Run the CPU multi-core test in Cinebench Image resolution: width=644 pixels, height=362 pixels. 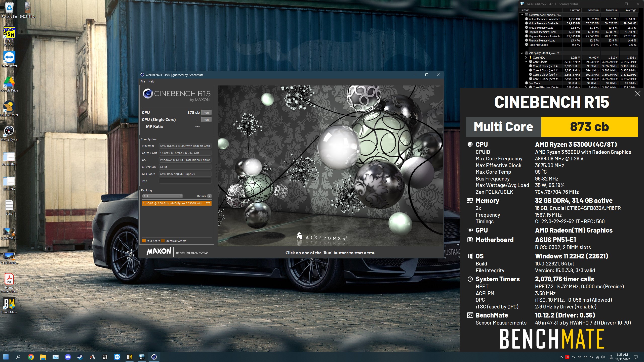coord(206,112)
